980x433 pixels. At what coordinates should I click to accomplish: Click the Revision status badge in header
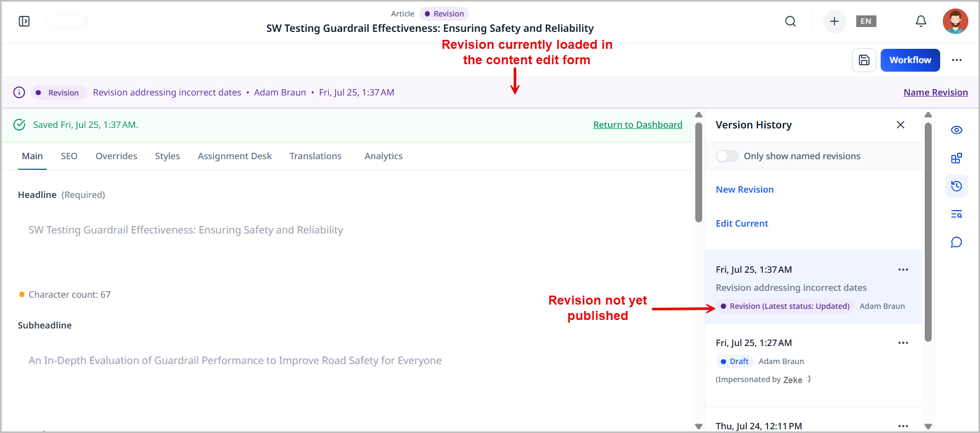pos(444,14)
